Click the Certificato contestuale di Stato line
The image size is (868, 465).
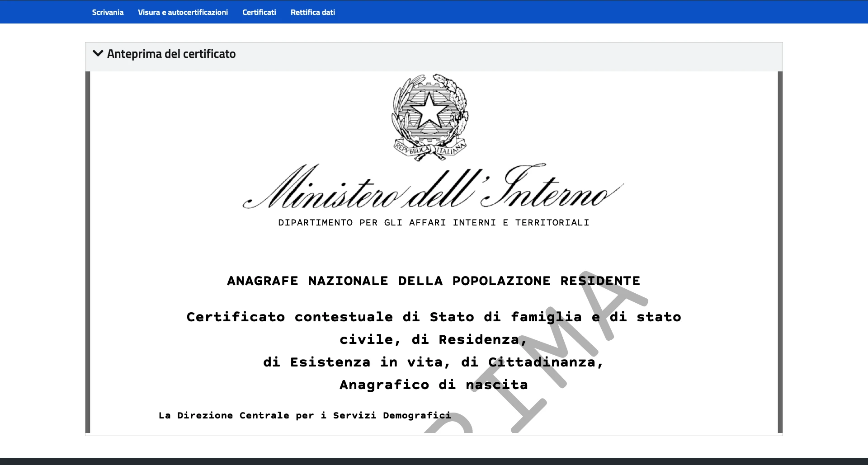point(434,317)
